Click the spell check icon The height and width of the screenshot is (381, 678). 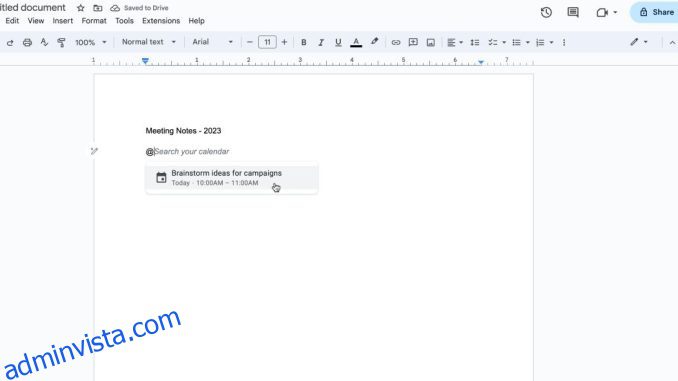pyautogui.click(x=44, y=42)
